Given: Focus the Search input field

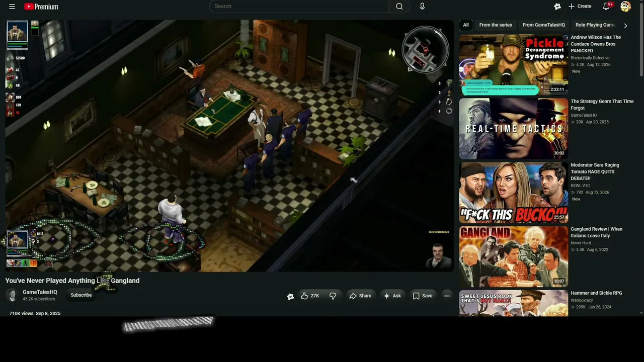Looking at the screenshot, I should [x=299, y=7].
